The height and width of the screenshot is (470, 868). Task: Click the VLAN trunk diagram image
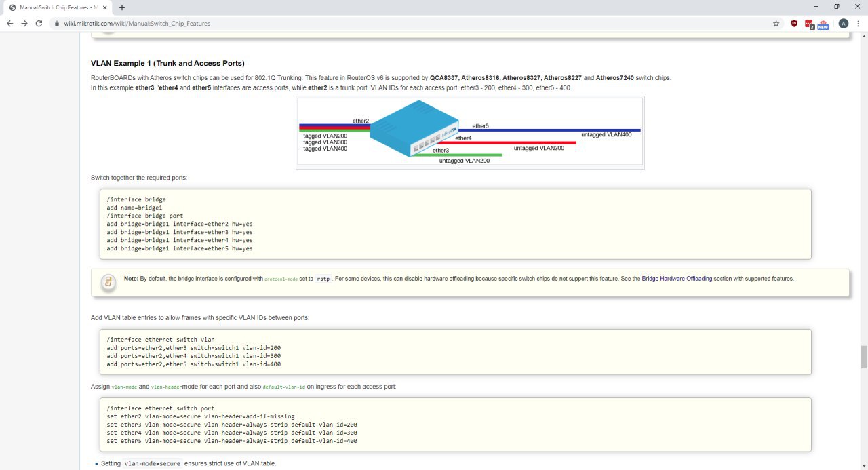click(x=470, y=132)
